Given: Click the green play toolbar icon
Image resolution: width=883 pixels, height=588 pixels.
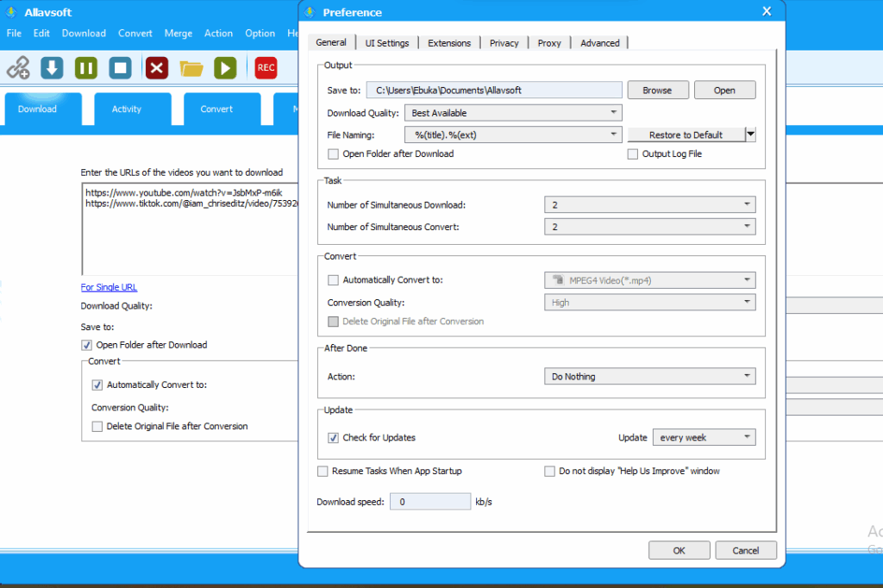Looking at the screenshot, I should coord(225,67).
